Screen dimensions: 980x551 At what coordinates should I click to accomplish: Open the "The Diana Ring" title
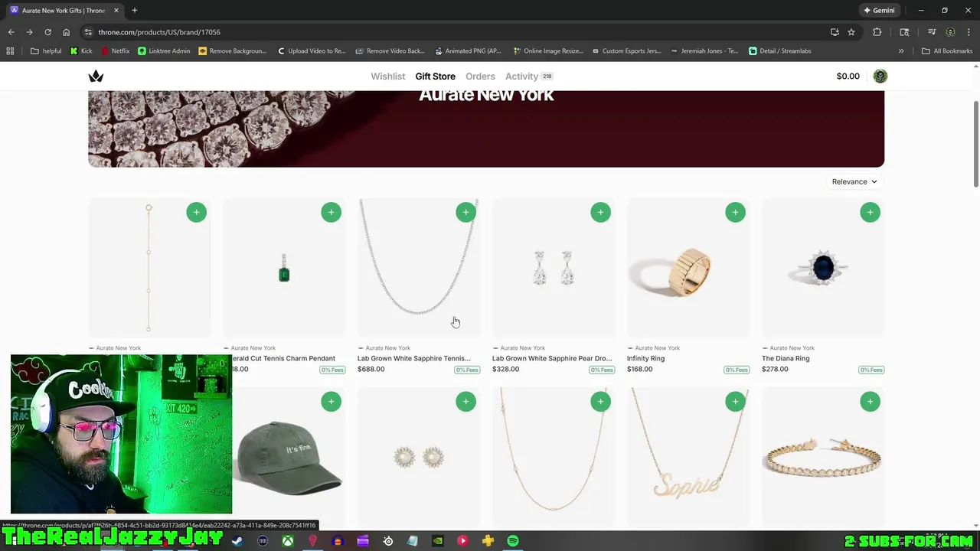pyautogui.click(x=786, y=358)
